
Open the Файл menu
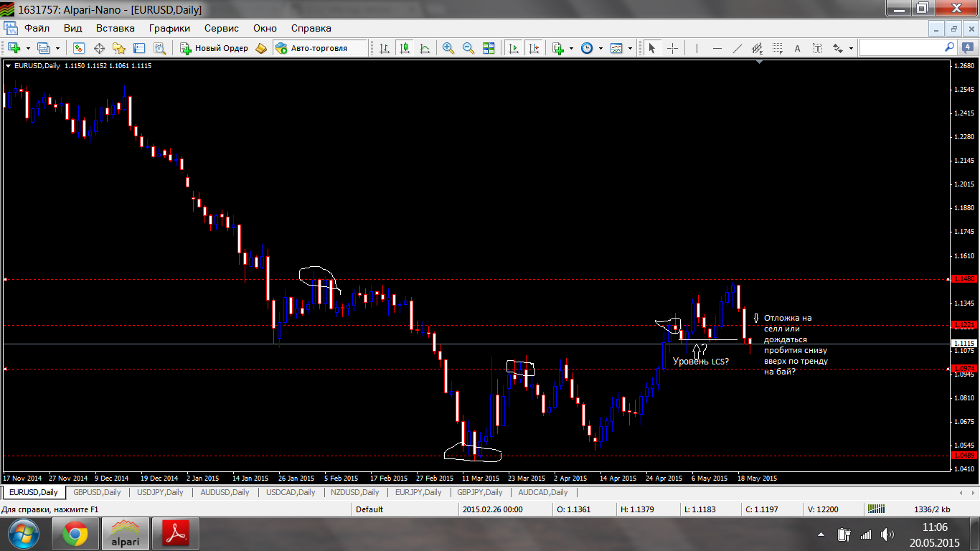click(x=37, y=29)
